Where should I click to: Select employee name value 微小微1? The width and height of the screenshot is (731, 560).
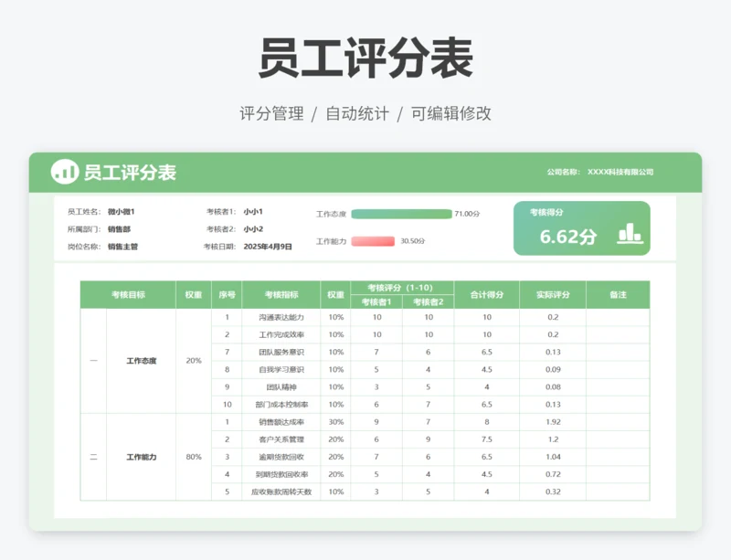(x=122, y=212)
